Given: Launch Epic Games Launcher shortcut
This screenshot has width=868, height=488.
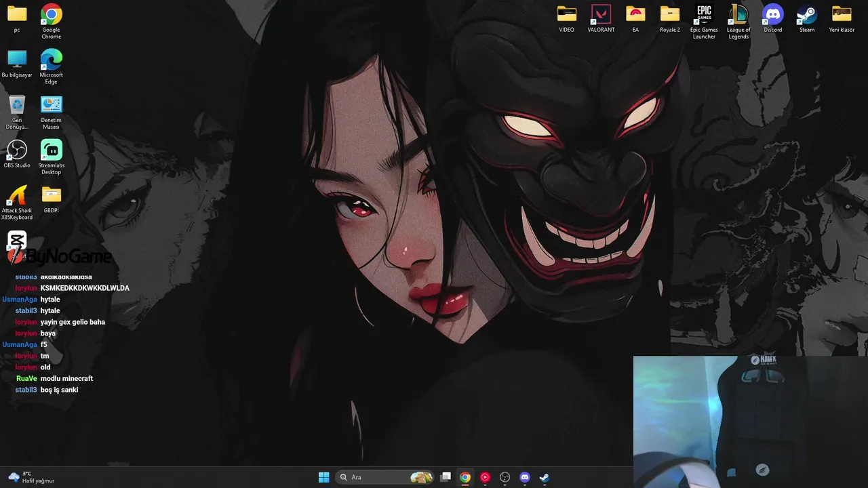Looking at the screenshot, I should pos(704,22).
